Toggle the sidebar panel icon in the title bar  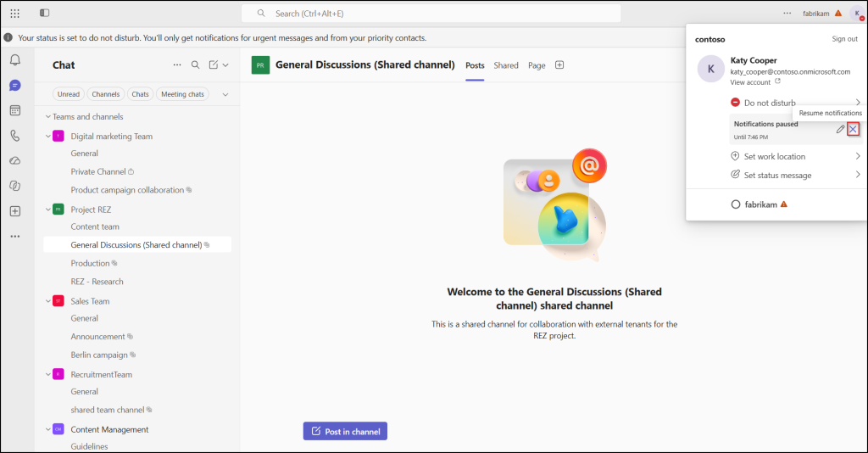pyautogui.click(x=45, y=13)
